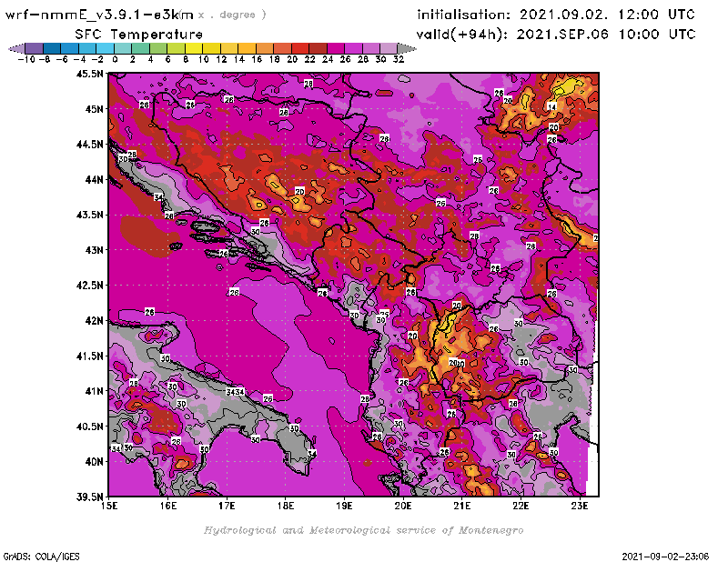Click the valid(+94h) 2021.SEP.06 10:00 UTC line
The image size is (728, 562).
556,34
